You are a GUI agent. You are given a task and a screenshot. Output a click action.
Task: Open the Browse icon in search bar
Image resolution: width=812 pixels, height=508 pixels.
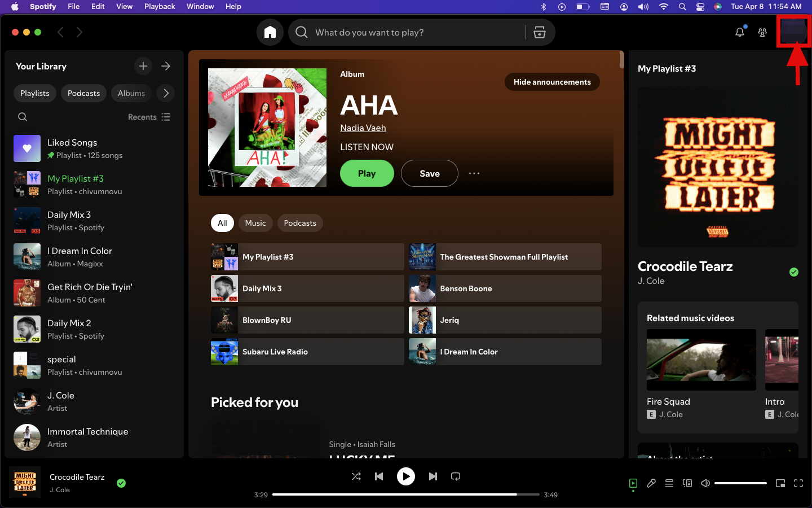point(540,32)
